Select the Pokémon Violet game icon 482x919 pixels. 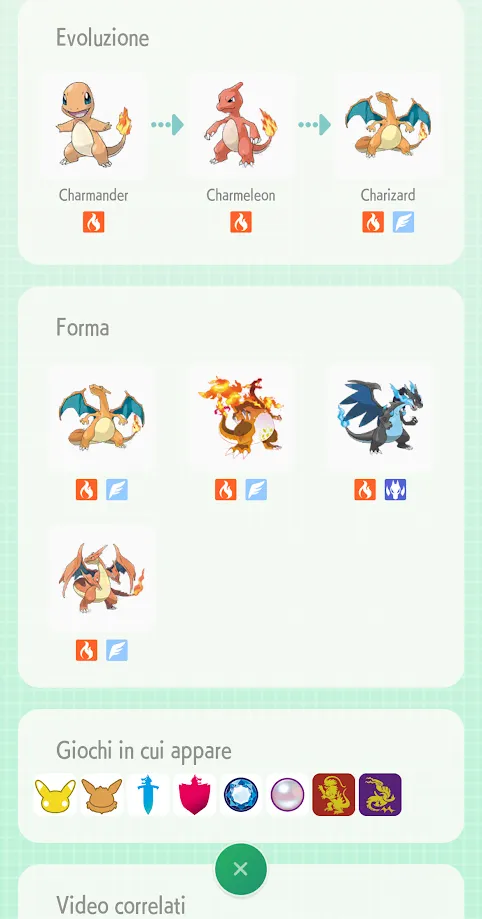pyautogui.click(x=380, y=795)
